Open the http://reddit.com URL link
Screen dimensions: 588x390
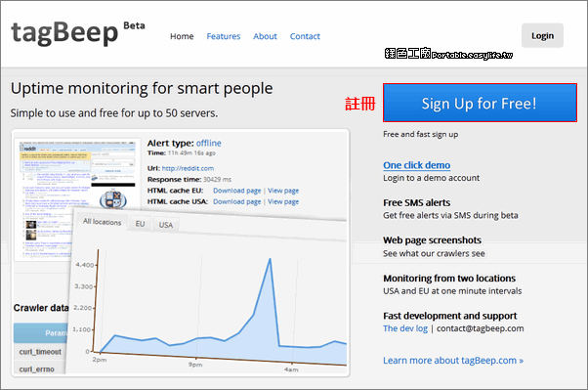[188, 168]
